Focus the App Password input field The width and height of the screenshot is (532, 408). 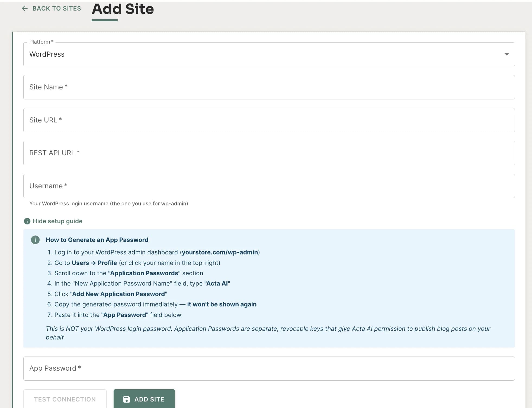point(268,368)
